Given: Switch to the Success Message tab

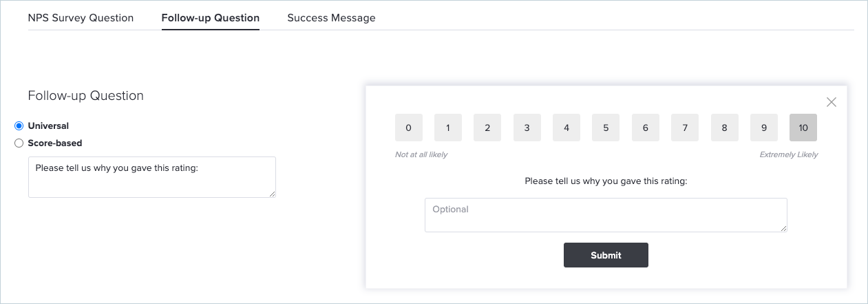Looking at the screenshot, I should click(331, 18).
